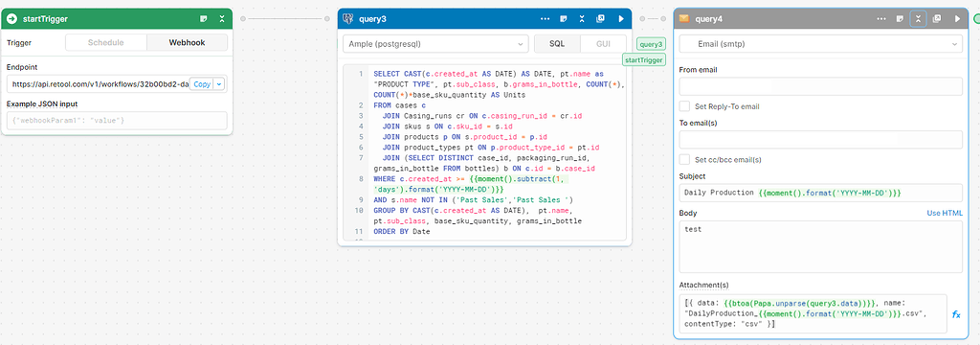The image size is (980, 345).
Task: Click the Attachment(s) label
Action: point(703,285)
